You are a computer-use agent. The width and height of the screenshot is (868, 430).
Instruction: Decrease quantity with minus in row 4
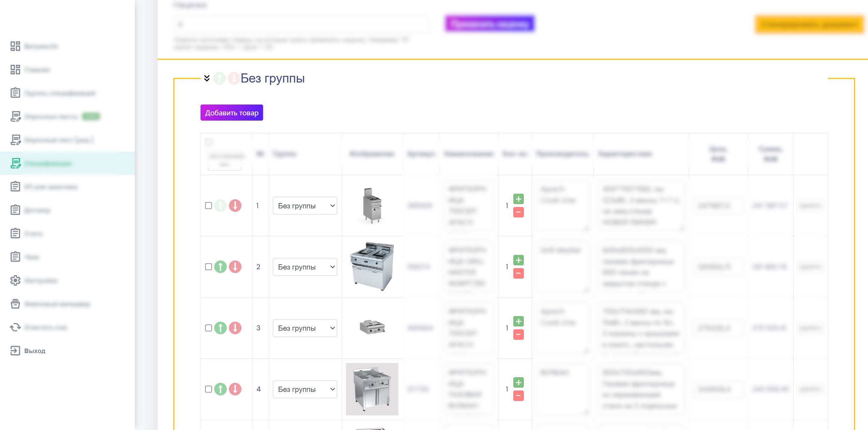pyautogui.click(x=519, y=396)
